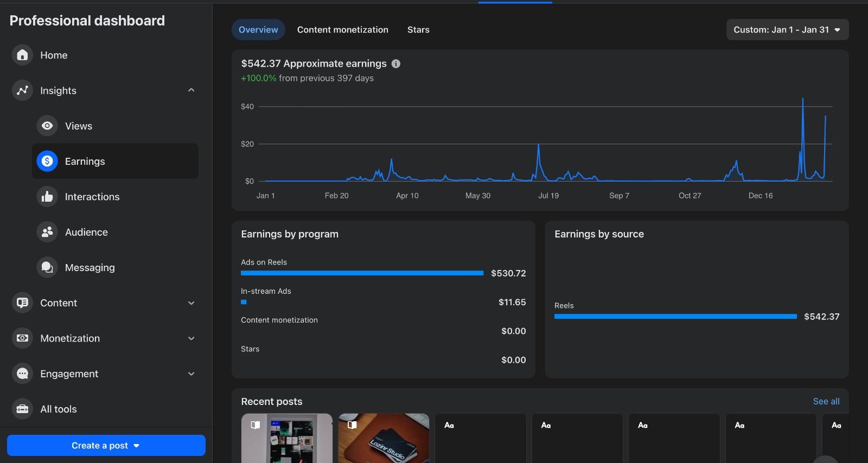Screen dimensions: 868x463
Task: Click the Interactions thumbs-up icon
Action: tap(47, 196)
